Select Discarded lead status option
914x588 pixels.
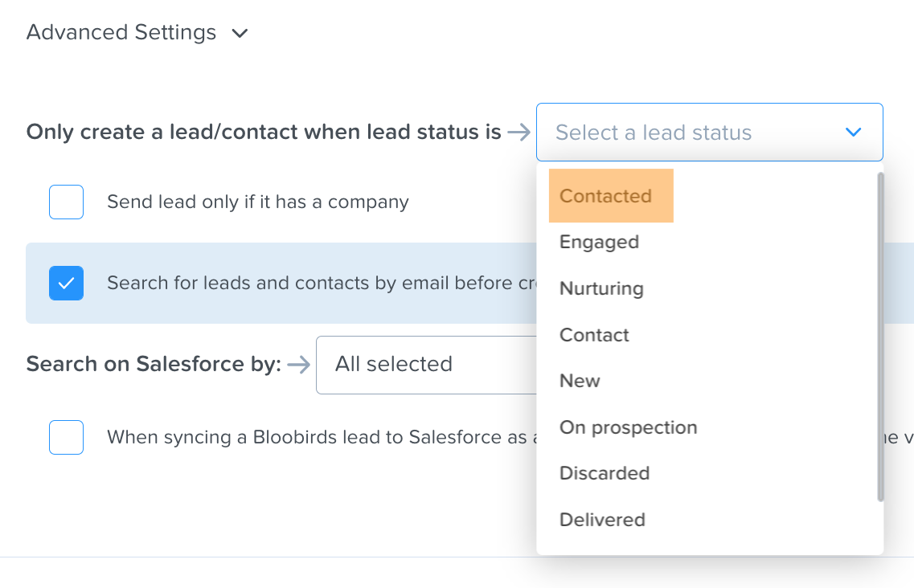[605, 473]
